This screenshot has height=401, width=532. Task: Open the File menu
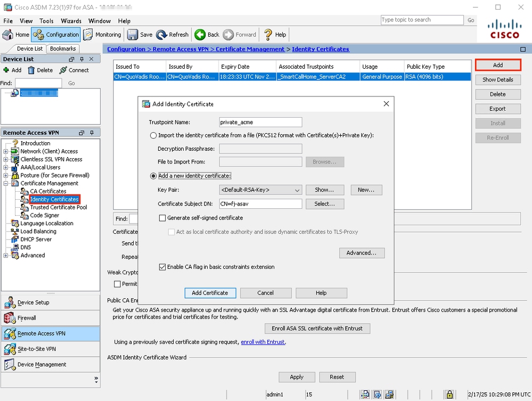8,21
